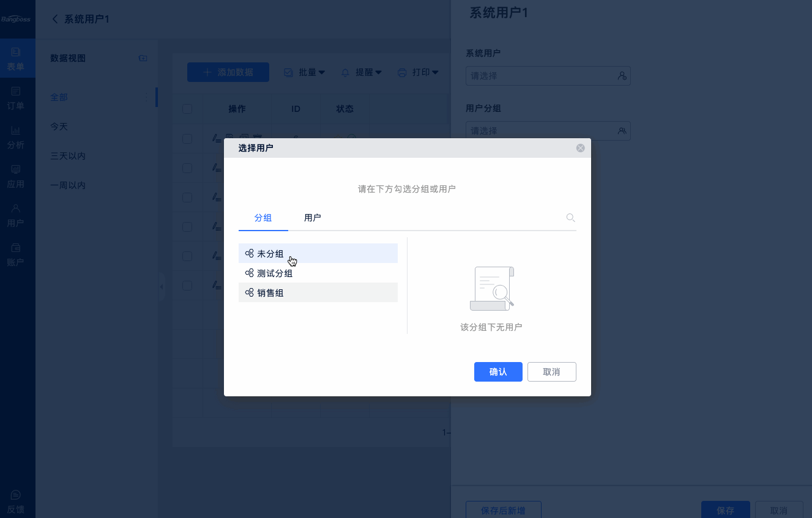Open 应用 in left sidebar

(16, 176)
